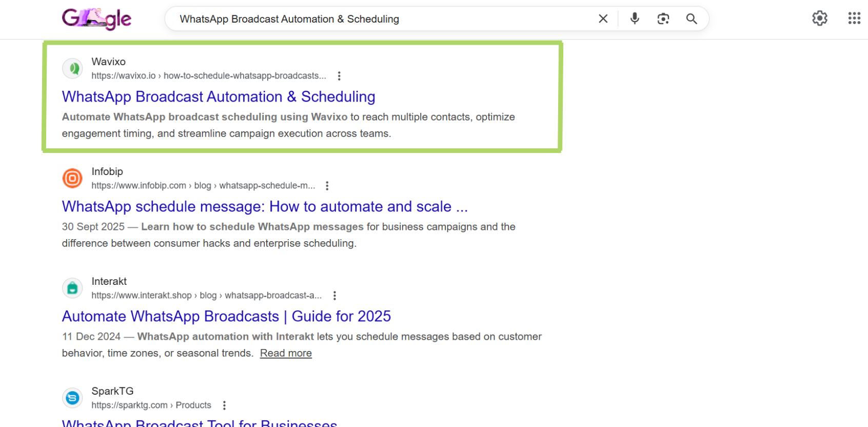Open Automate WhatsApp Broadcasts Guide for 2025
Viewport: 868px width, 427px height.
point(226,316)
